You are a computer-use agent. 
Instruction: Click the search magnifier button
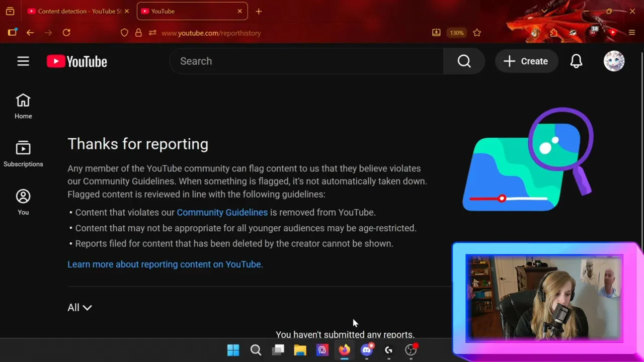464,61
